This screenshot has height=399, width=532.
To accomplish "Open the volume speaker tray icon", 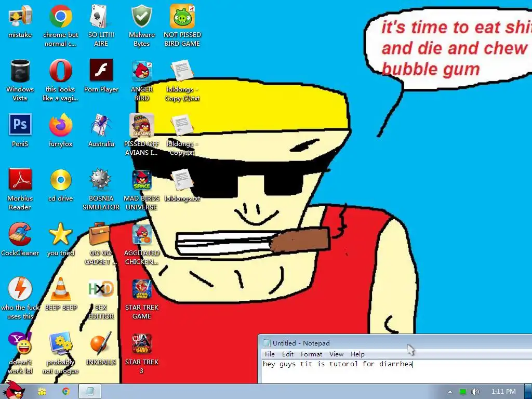I will (475, 392).
